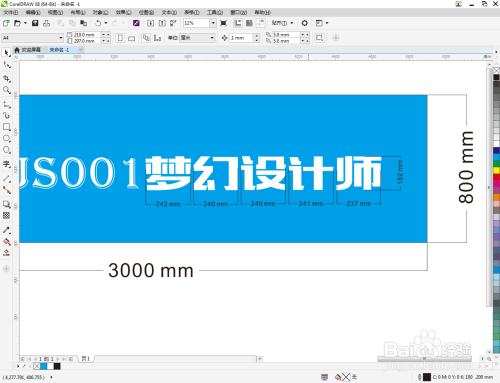
Task: Pick cyan swatch in document palette
Action: pos(44,366)
